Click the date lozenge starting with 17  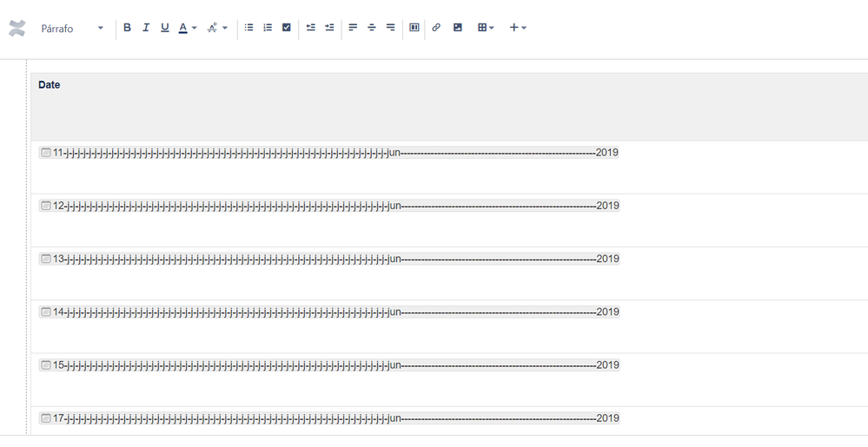coord(328,418)
